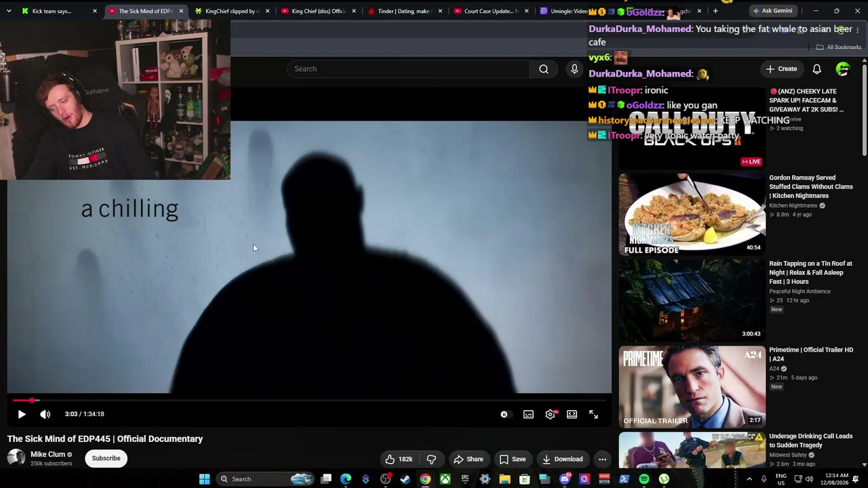Open Google Chrome taskbar icon

point(425,479)
